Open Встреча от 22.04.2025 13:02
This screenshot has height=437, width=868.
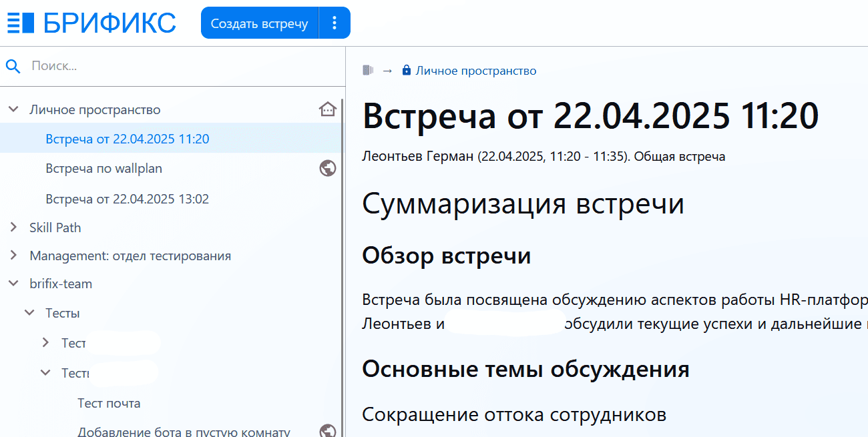[x=128, y=199]
